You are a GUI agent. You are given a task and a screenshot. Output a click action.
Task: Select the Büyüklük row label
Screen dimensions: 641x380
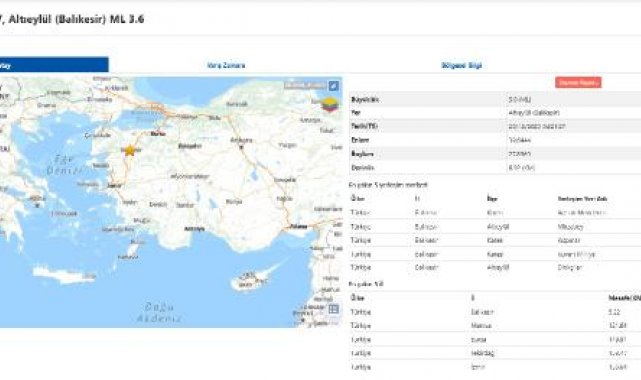[x=365, y=99]
